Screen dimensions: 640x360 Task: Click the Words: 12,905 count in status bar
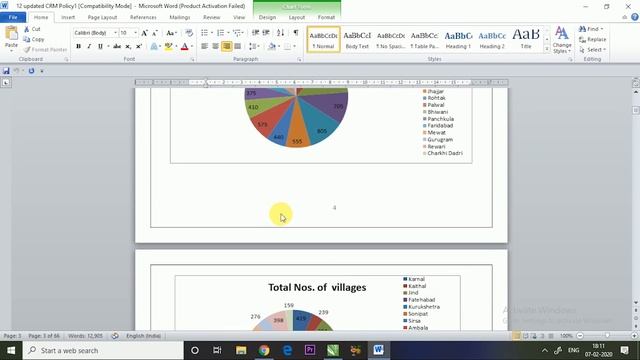[x=85, y=336]
